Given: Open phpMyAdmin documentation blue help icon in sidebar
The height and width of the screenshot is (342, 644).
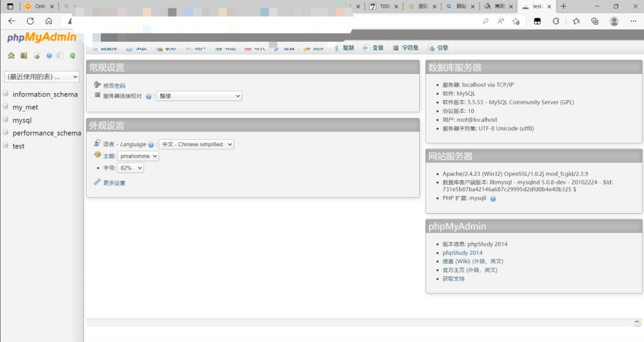Looking at the screenshot, I should (49, 56).
